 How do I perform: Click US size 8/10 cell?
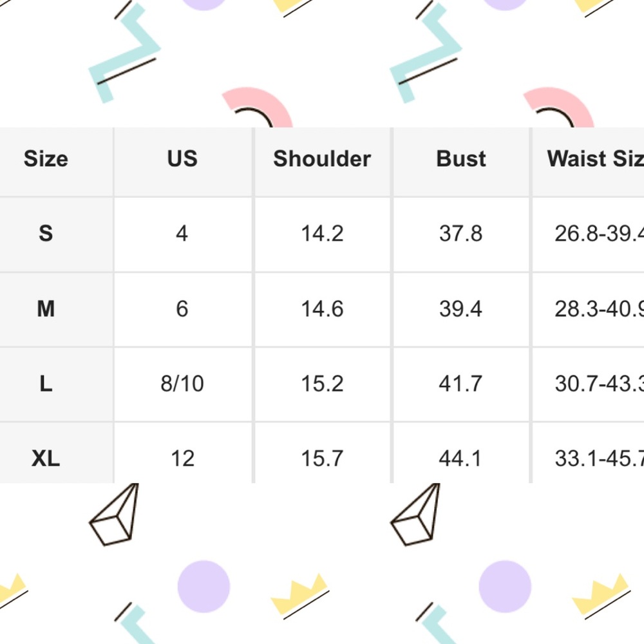pos(182,384)
